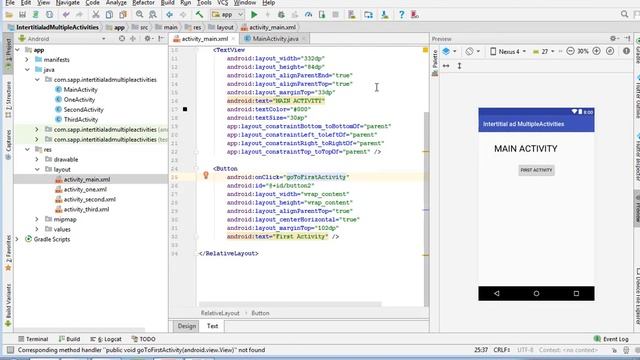This screenshot has height=360, width=640.
Task: Click the scroll-from-source target icon in Project panel
Action: (122, 39)
